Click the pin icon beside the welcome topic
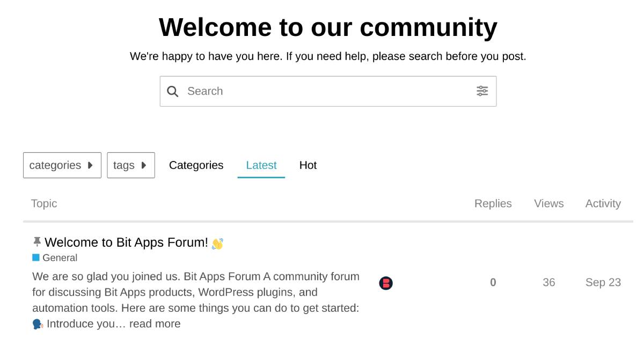Screen dimensions: 644x338 [36, 241]
